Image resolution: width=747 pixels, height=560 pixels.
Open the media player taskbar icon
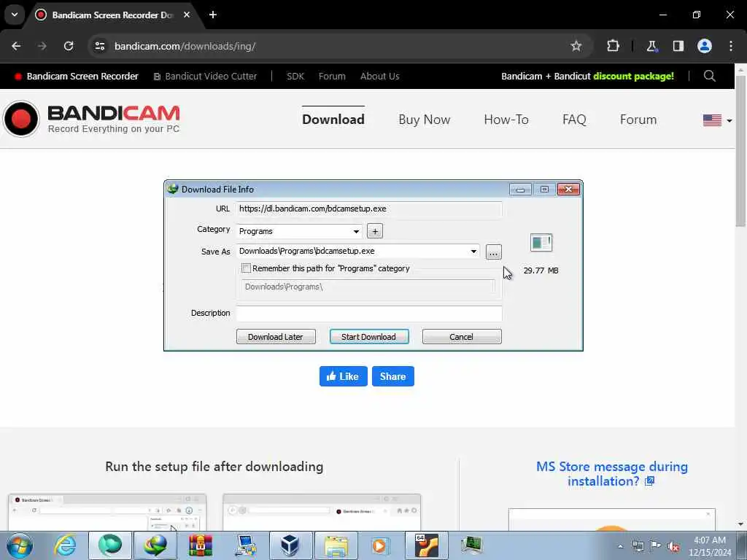pyautogui.click(x=380, y=545)
